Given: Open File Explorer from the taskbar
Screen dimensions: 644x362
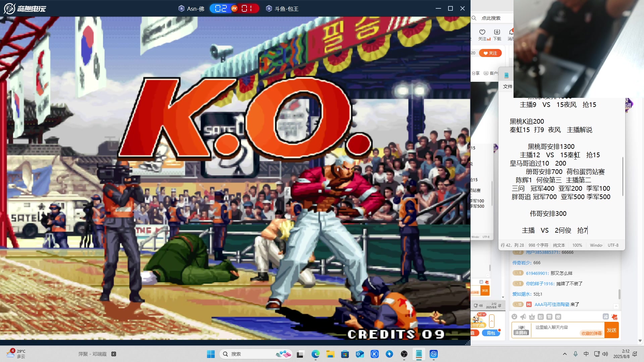Looking at the screenshot, I should coord(330,354).
